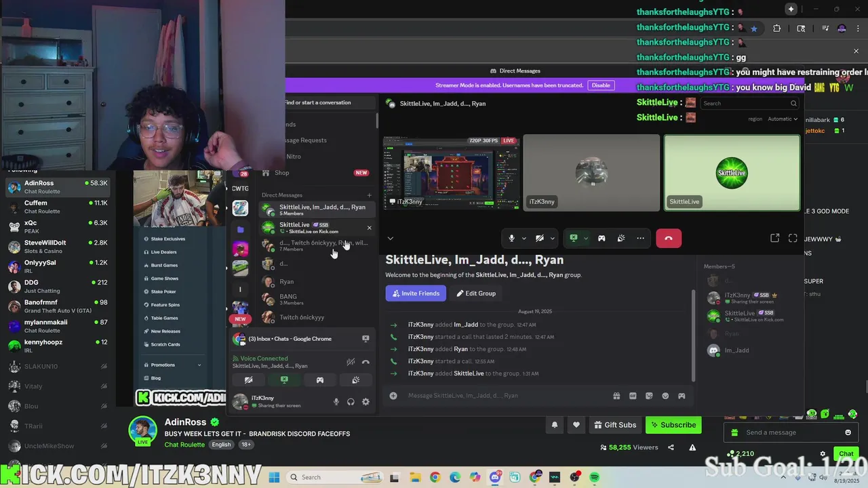Toggle noise suppression in Voice Connected panel
868x488 pixels.
[x=351, y=362]
